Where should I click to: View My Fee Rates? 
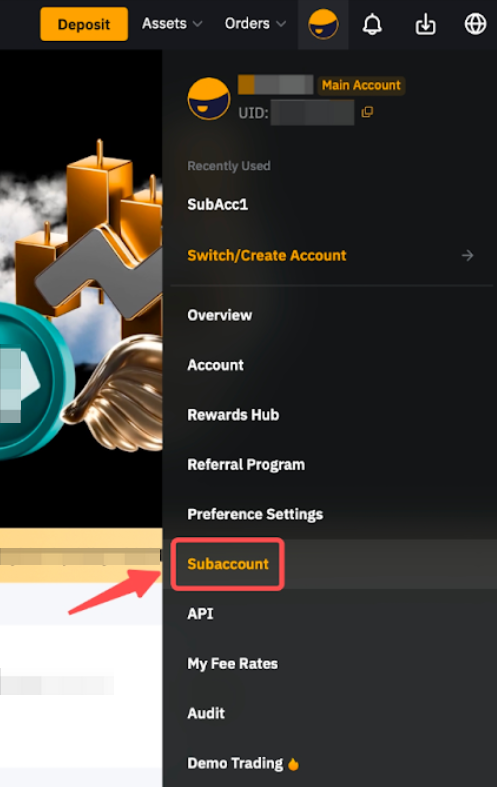(x=232, y=664)
